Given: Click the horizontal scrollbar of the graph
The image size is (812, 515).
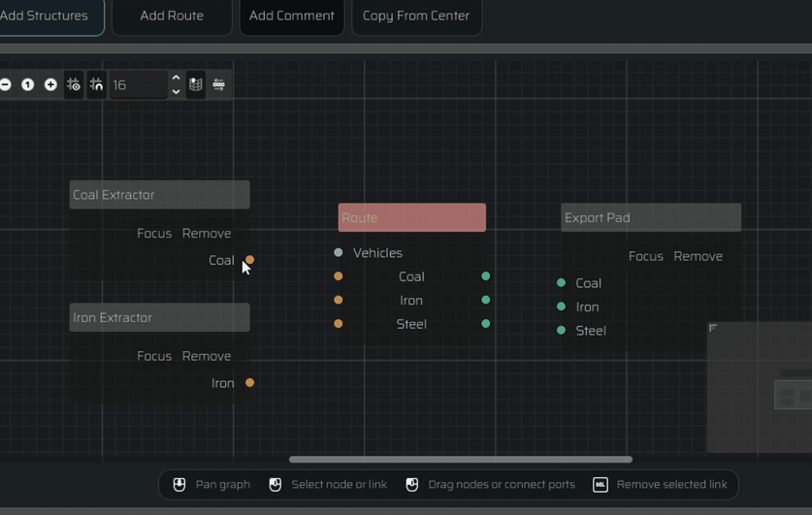Looking at the screenshot, I should tap(461, 459).
